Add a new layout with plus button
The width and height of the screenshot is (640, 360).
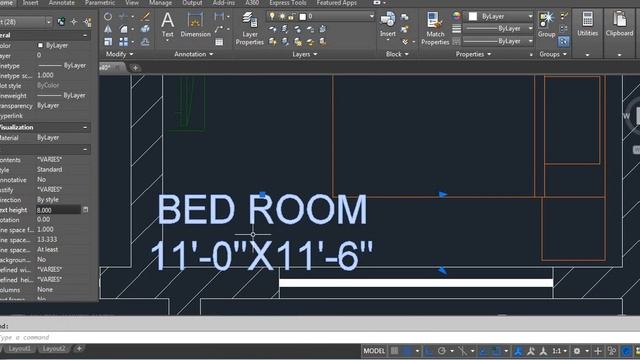click(x=79, y=349)
